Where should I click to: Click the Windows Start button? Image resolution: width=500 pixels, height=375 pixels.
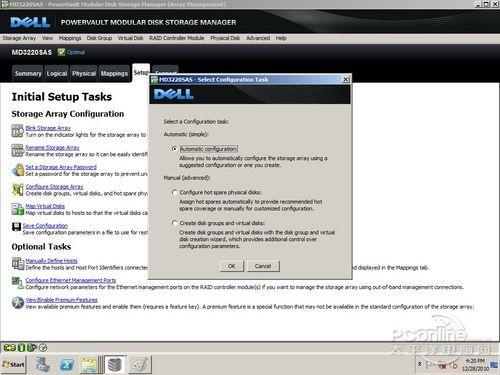[13, 365]
